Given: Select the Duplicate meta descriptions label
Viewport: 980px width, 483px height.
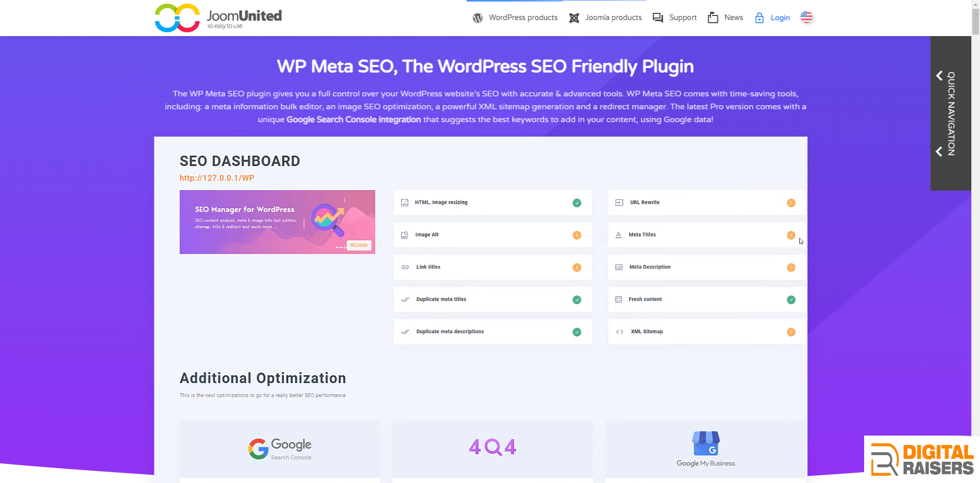Looking at the screenshot, I should [x=450, y=332].
